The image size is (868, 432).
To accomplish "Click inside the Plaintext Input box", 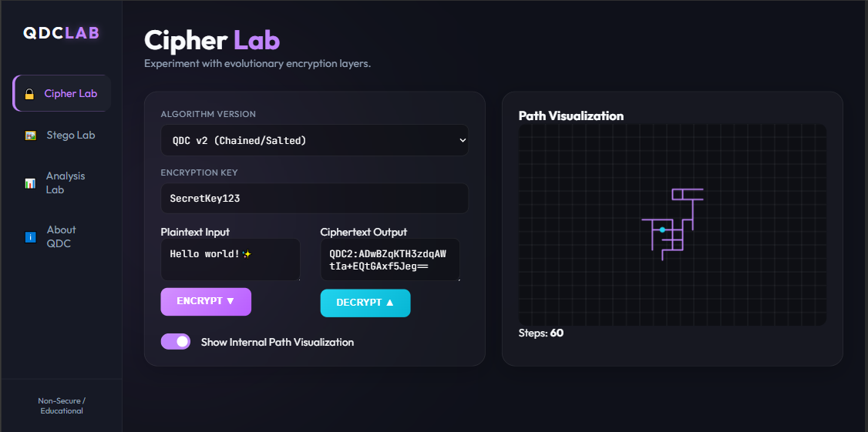I will click(230, 260).
